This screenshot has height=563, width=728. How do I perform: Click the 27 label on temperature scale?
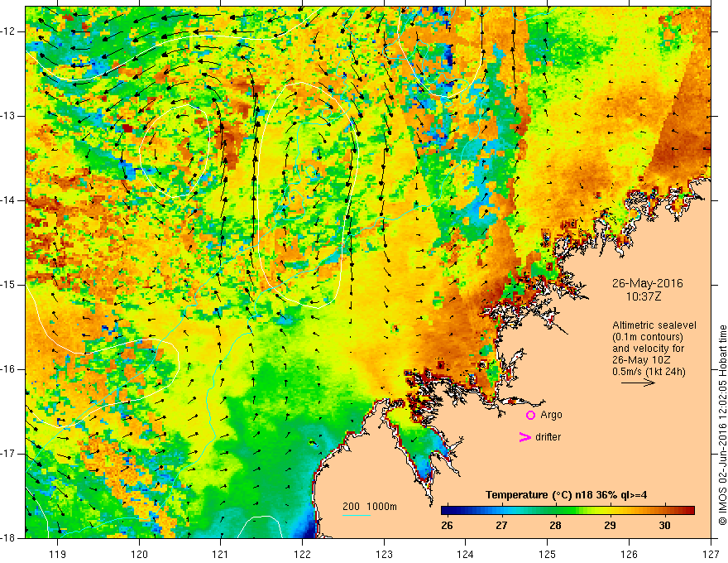[x=501, y=526]
